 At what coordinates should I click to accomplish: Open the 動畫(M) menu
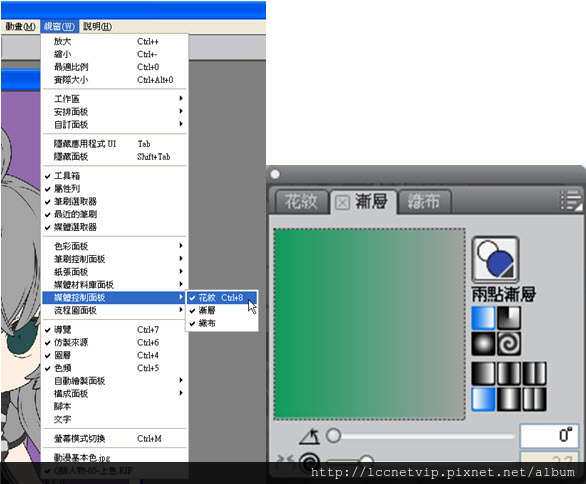[x=20, y=27]
